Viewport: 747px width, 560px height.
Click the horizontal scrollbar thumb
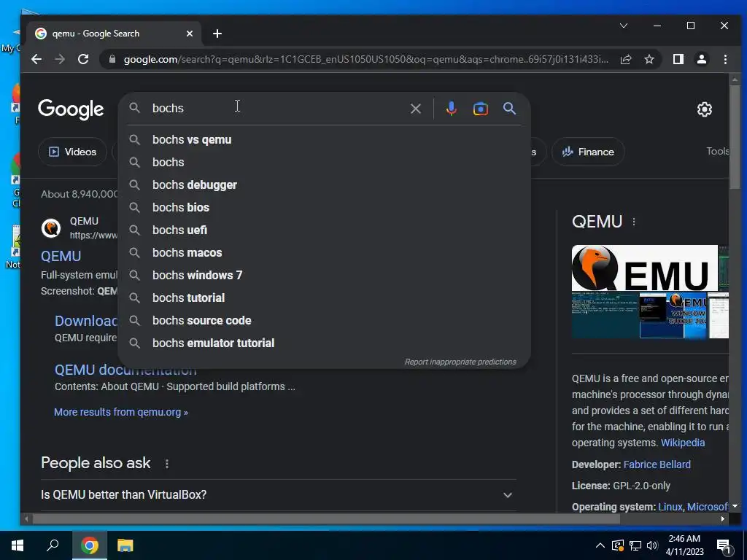pyautogui.click(x=326, y=518)
